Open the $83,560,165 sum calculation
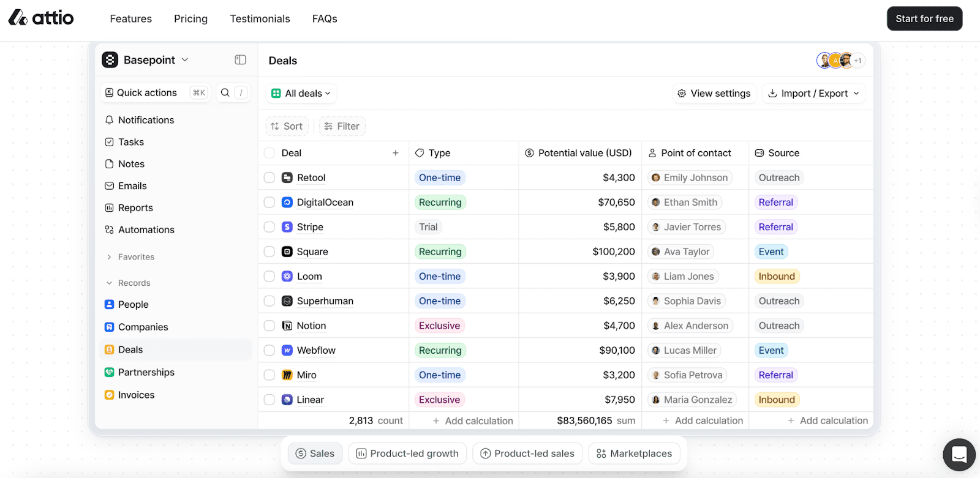This screenshot has height=478, width=980. pos(596,420)
